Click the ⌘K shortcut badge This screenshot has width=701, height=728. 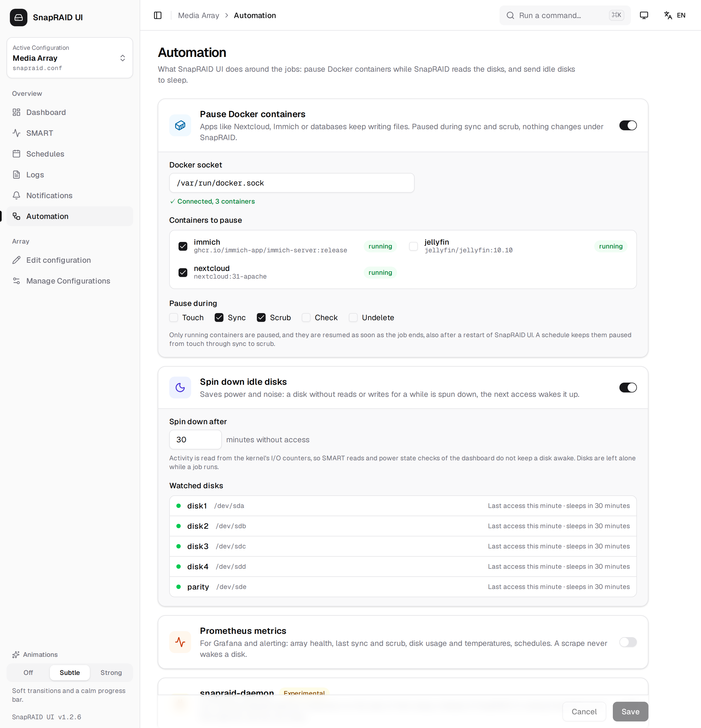coord(617,15)
